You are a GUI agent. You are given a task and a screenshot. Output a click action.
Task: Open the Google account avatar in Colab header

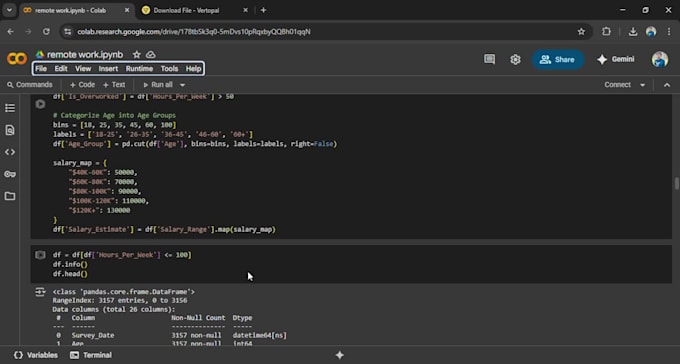point(660,59)
